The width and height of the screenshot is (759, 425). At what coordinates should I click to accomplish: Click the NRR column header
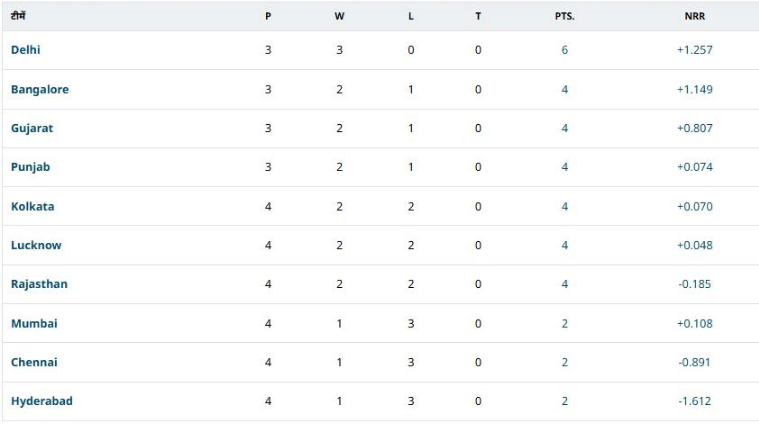[x=694, y=16]
